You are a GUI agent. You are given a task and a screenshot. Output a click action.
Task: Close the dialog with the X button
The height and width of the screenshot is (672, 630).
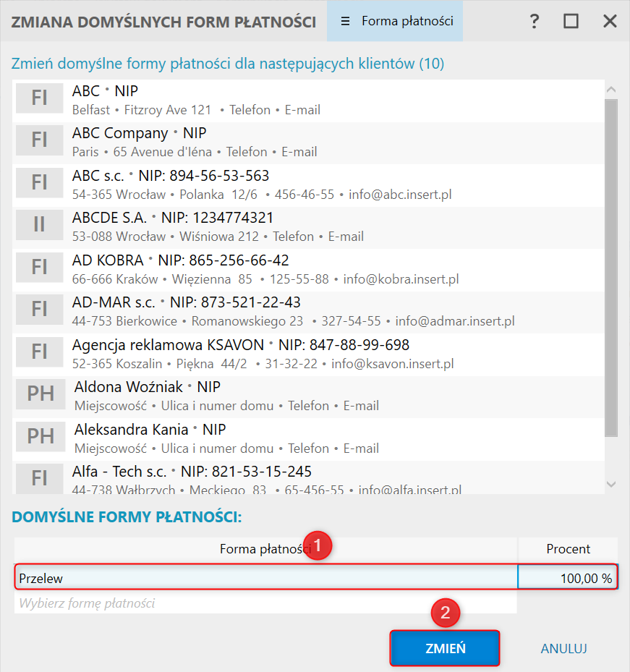(x=610, y=21)
